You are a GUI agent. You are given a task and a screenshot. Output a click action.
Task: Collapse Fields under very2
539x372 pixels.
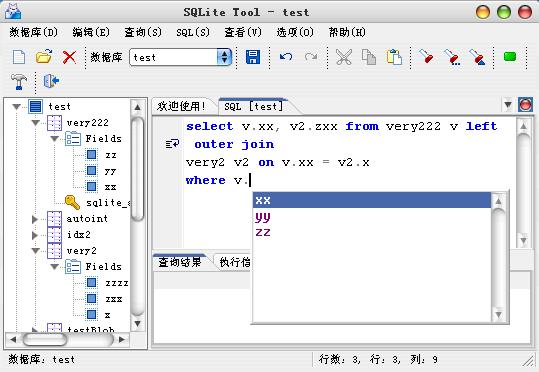point(54,267)
